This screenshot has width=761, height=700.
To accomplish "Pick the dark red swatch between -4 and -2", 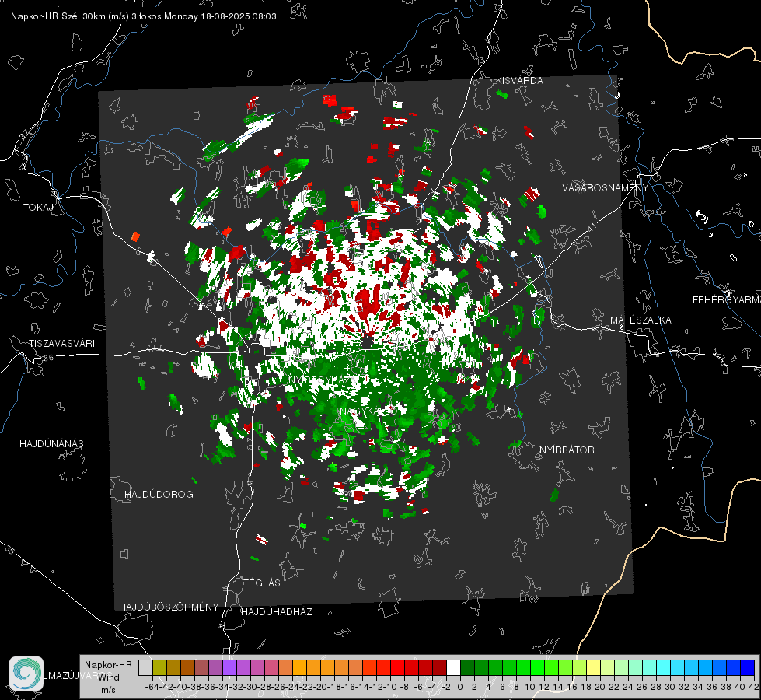I will (439, 668).
